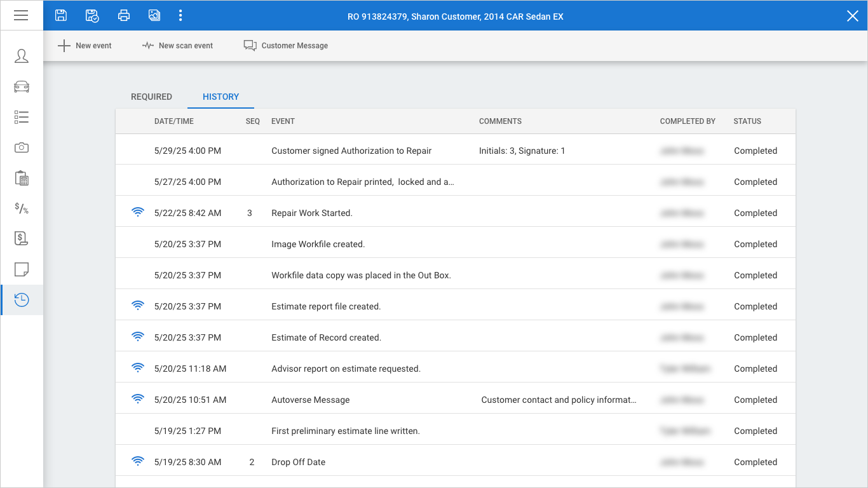
Task: Click the save with checkmark icon
Action: tap(92, 15)
